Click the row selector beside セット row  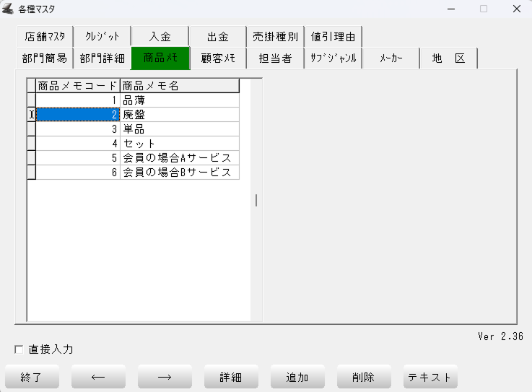click(x=31, y=144)
